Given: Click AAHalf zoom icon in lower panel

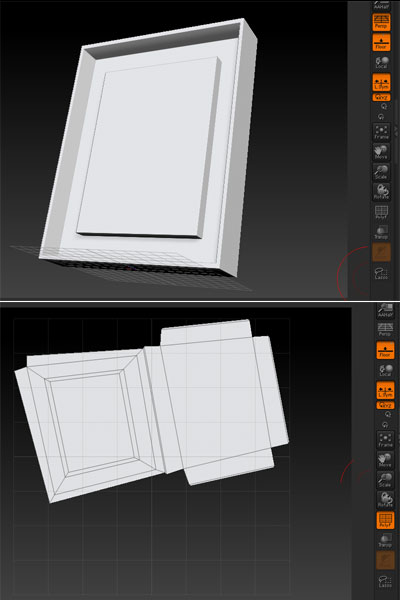Looking at the screenshot, I should coord(385,311).
